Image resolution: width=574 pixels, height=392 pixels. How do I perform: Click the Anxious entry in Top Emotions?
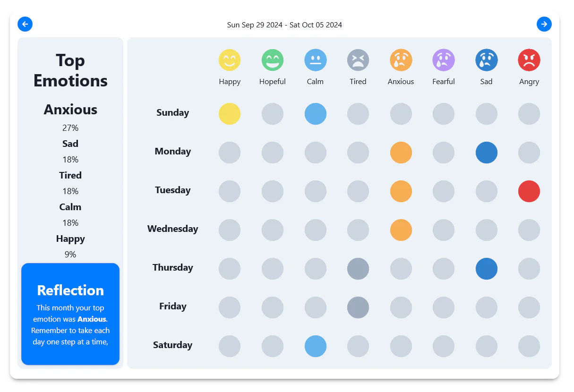(70, 110)
